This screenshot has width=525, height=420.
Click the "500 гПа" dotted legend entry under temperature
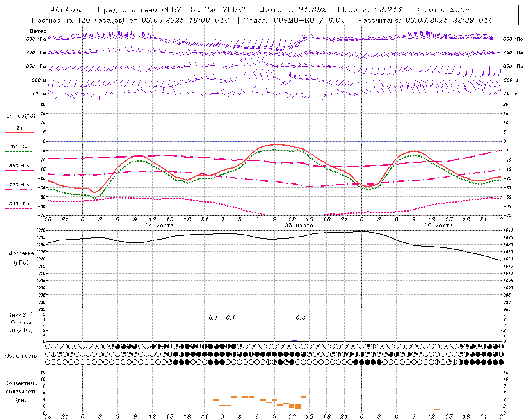point(19,205)
